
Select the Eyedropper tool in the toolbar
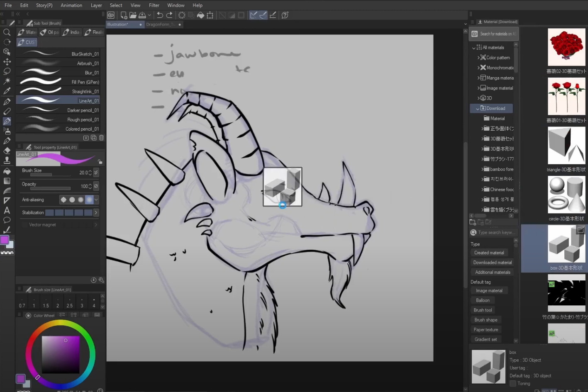coord(7,91)
